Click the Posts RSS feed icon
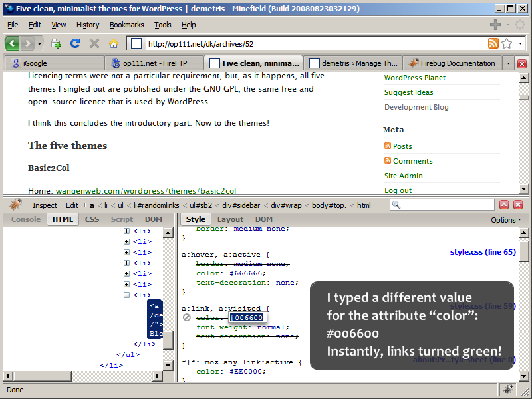532x399 pixels. [388, 146]
